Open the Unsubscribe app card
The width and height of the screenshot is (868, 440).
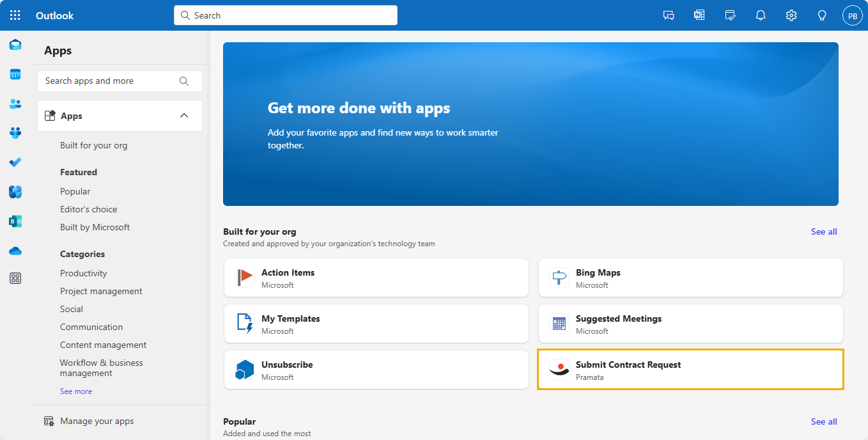376,370
